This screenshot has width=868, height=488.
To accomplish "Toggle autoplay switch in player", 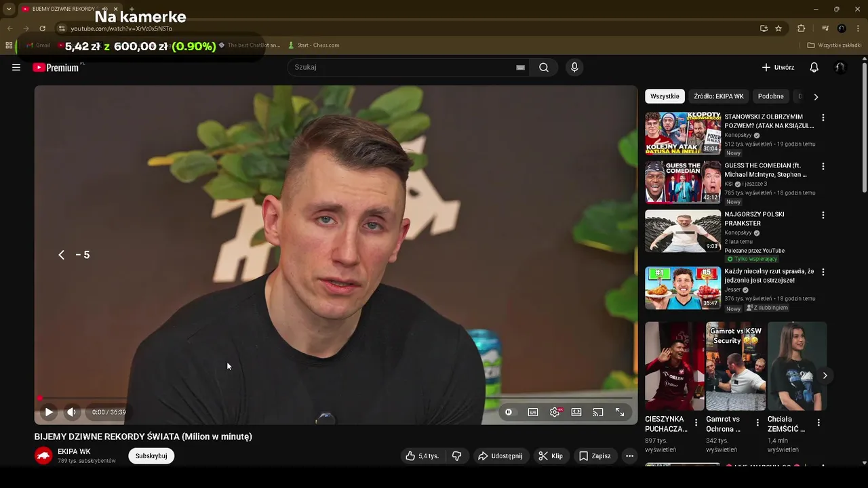I will (509, 412).
